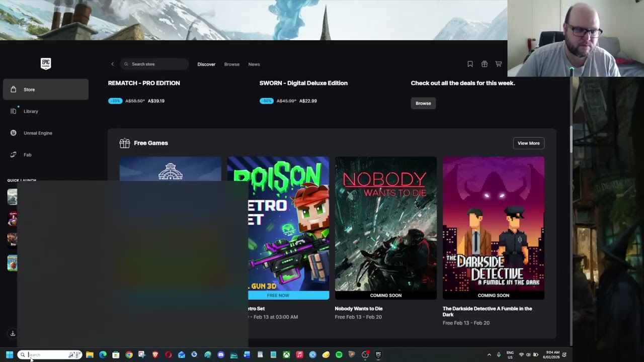Click the store page vertical scrollbar

click(571, 138)
